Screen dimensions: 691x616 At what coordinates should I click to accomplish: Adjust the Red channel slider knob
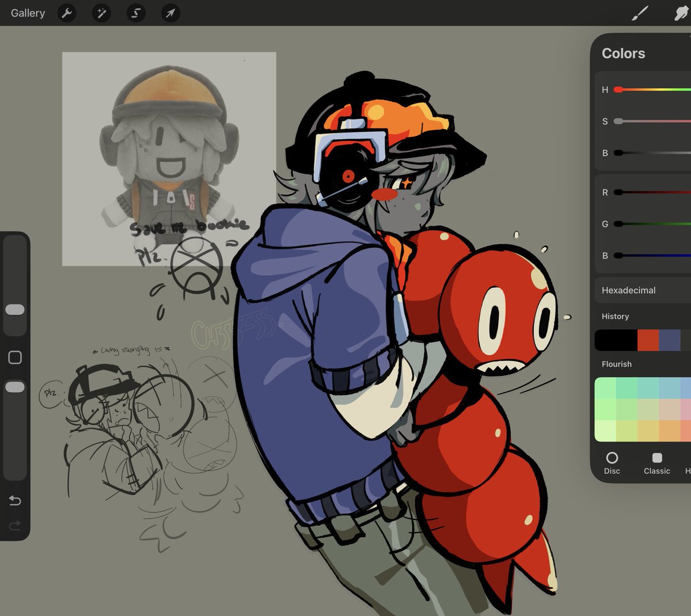tap(618, 192)
